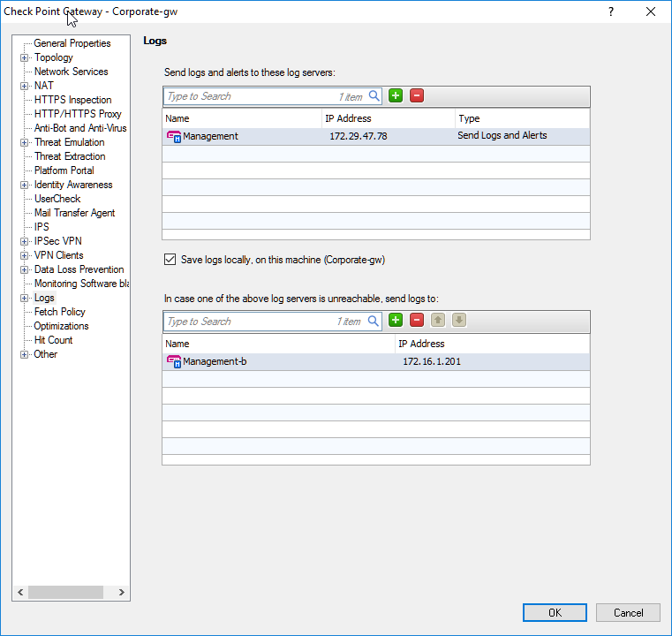The width and height of the screenshot is (672, 636).
Task: Discard changes with the Cancel button
Action: (628, 613)
